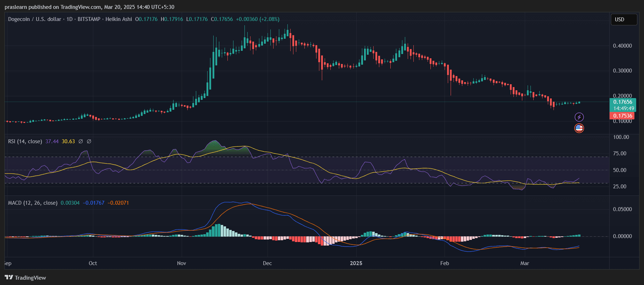Screen dimensions: 644x285
Task: Click the yellow RSI average value 30.63
Action: point(68,141)
